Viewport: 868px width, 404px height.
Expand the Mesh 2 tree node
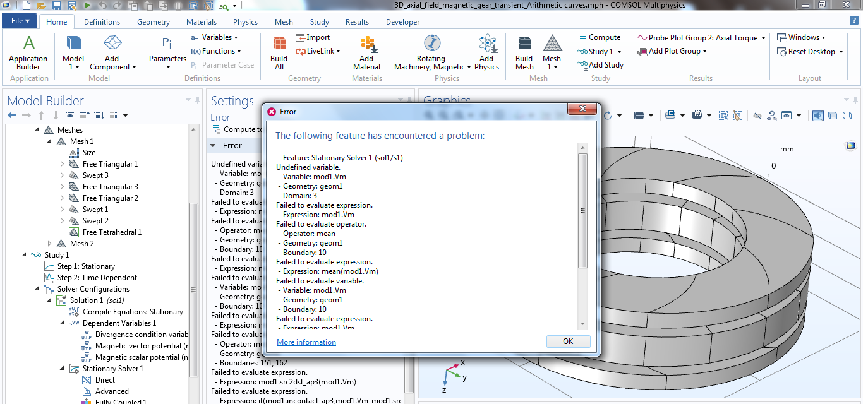pos(50,244)
